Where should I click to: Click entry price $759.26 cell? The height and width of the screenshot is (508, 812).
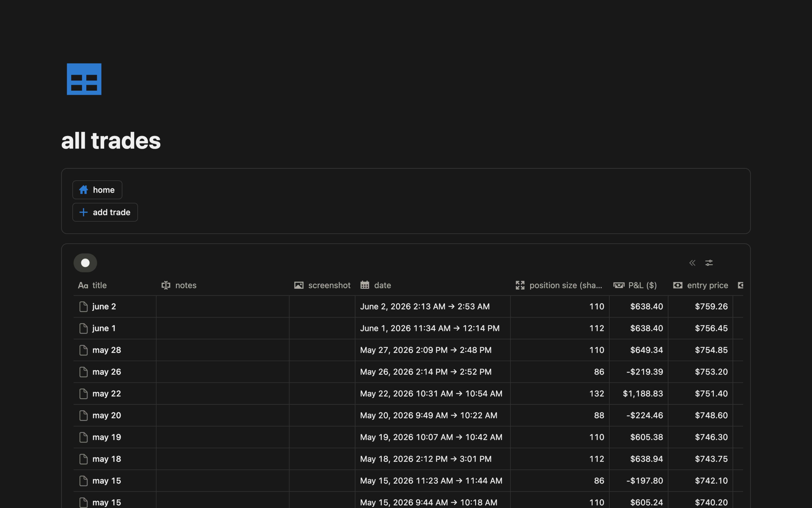click(x=701, y=306)
